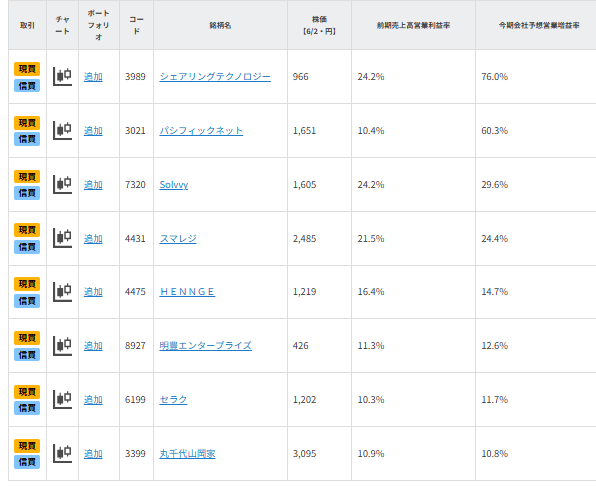This screenshot has width=596, height=490.
Task: Select code cell 3021
Action: click(x=135, y=131)
